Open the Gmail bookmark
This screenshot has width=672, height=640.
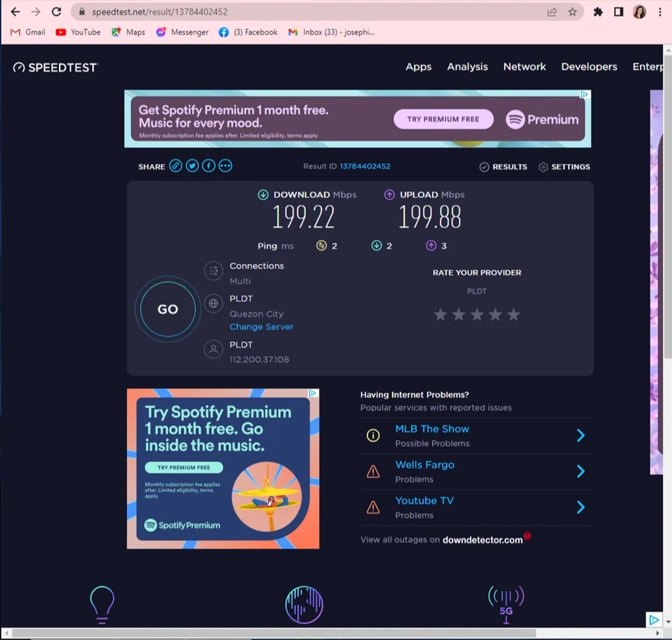pos(28,32)
